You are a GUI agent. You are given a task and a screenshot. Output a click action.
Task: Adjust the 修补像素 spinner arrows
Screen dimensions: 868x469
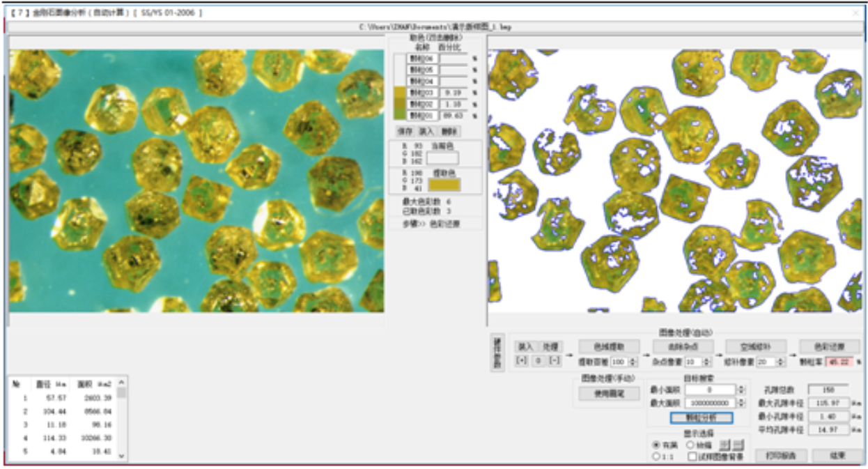[782, 362]
